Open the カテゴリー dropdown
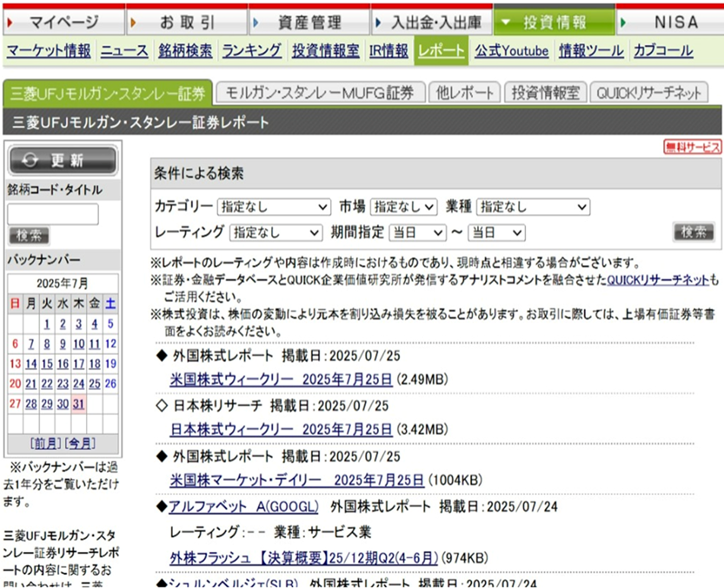The width and height of the screenshot is (724, 588). pos(274,207)
